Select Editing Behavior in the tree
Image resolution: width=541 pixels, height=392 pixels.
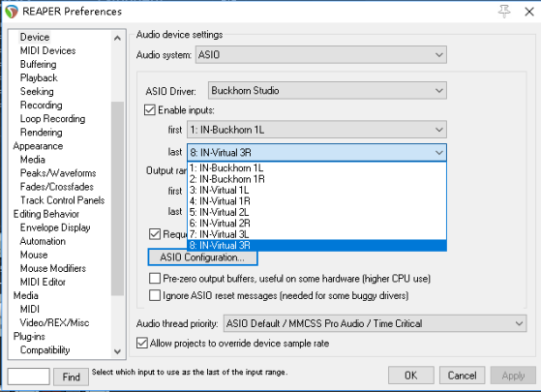[46, 214]
